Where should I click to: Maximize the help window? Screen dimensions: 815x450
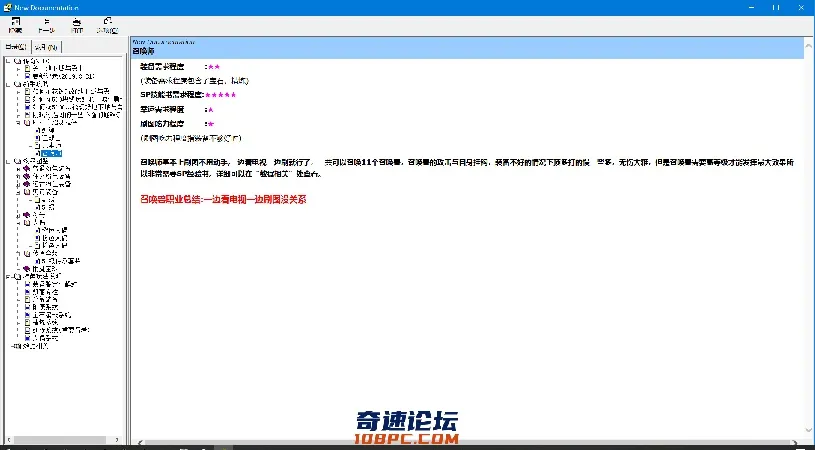[x=776, y=7]
